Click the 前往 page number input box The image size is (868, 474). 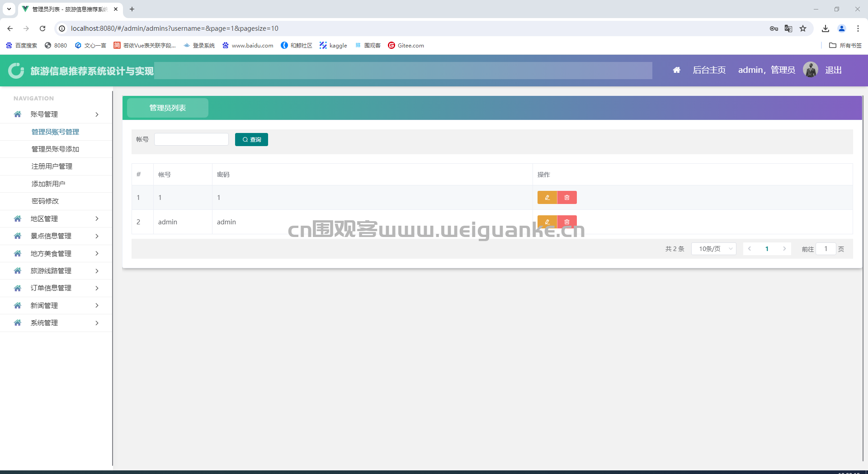click(826, 249)
